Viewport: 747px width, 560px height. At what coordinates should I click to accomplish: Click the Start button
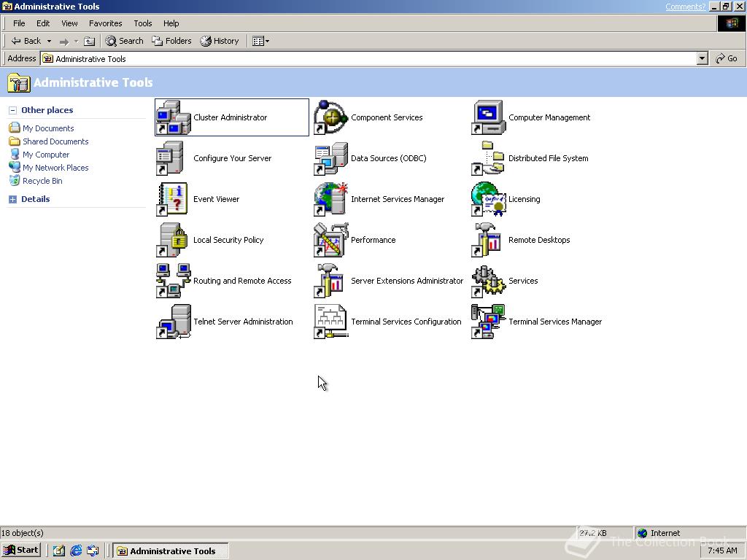20,550
